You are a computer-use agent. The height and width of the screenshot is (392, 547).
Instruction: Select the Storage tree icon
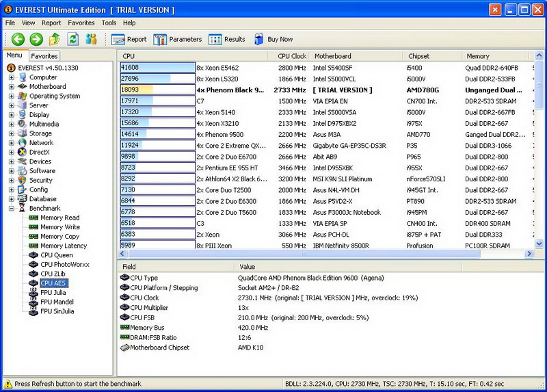click(x=23, y=133)
